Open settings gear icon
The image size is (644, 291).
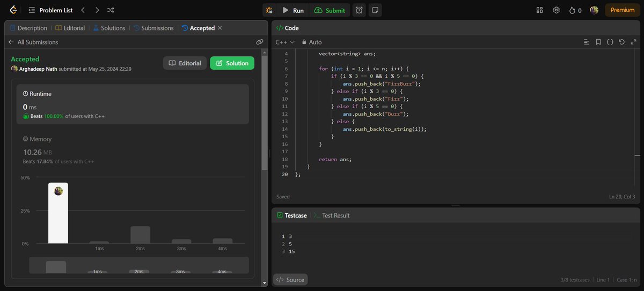[x=557, y=10]
